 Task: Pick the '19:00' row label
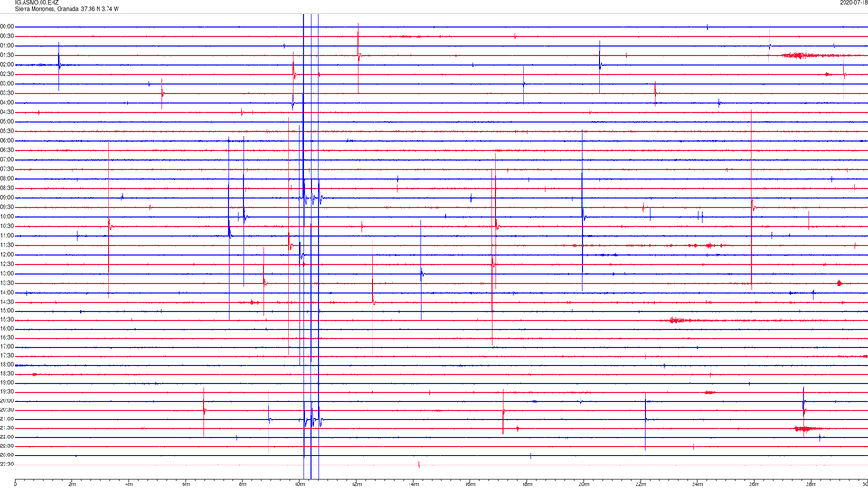click(7, 383)
